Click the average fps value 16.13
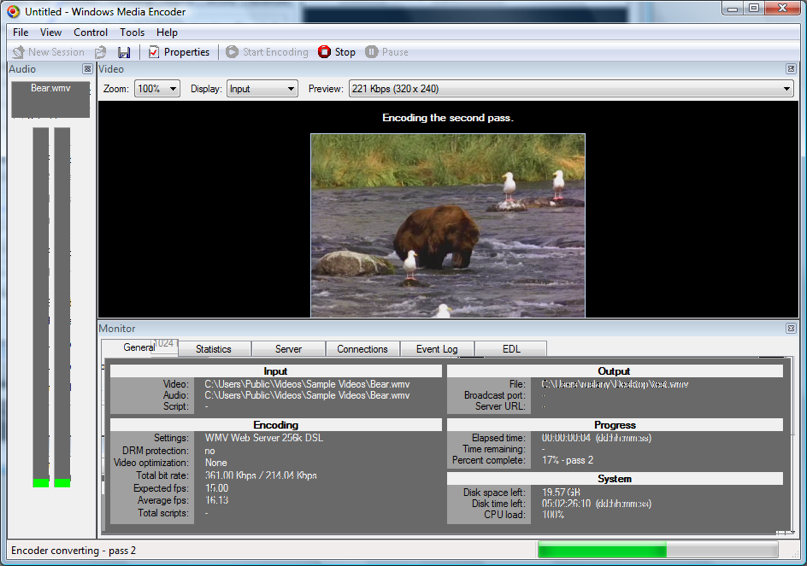 pyautogui.click(x=217, y=500)
